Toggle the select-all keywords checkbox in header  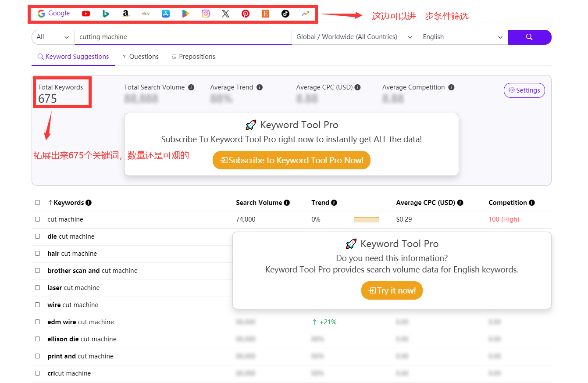tap(38, 203)
